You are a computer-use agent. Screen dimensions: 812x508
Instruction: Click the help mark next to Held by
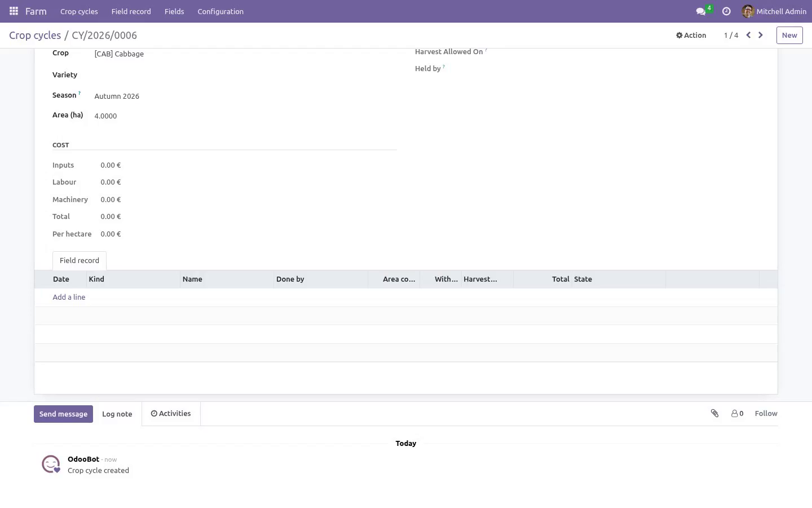pos(444,67)
